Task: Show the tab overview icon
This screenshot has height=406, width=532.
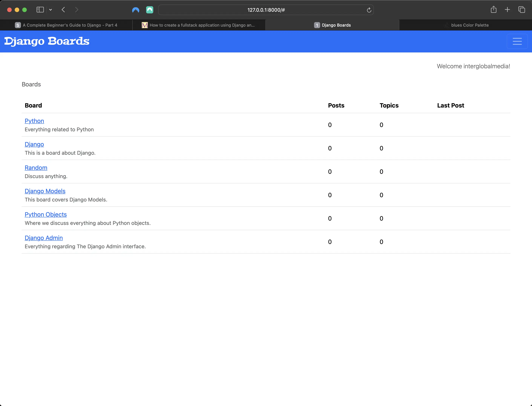Action: (x=522, y=10)
